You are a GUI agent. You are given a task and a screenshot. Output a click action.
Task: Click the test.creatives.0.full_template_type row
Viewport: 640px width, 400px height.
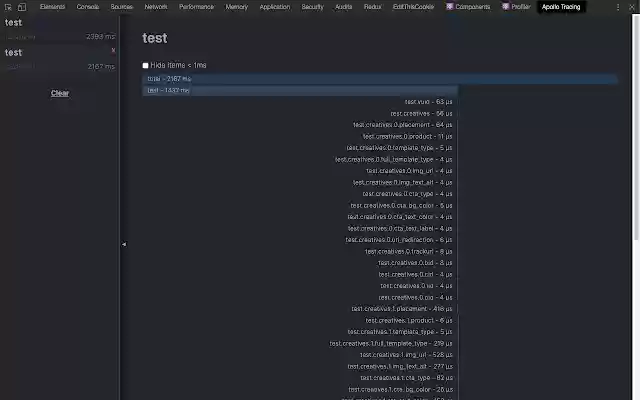point(393,160)
